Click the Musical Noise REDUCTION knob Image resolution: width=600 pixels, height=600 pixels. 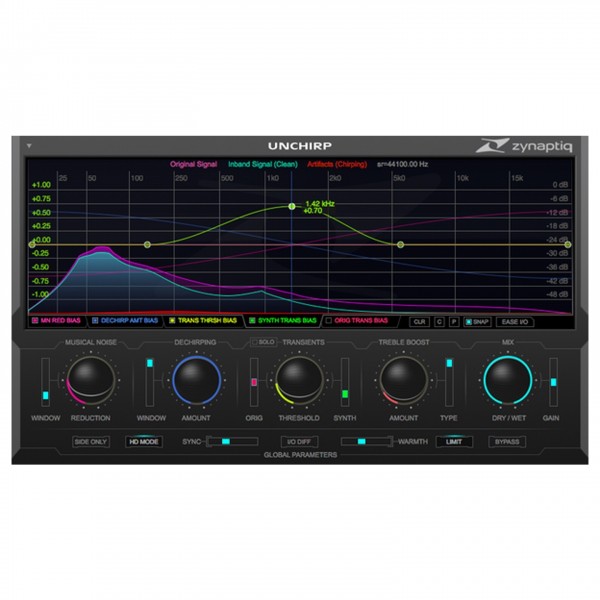[91, 380]
